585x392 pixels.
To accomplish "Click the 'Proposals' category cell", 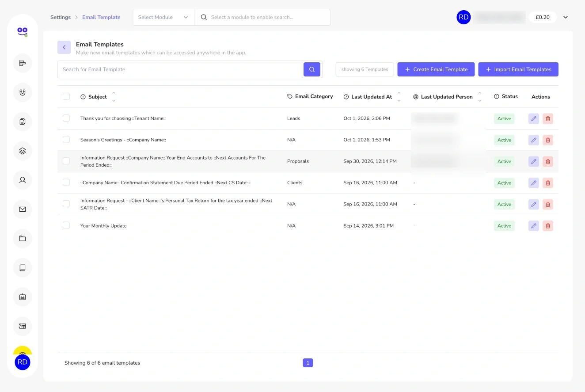I will click(298, 161).
